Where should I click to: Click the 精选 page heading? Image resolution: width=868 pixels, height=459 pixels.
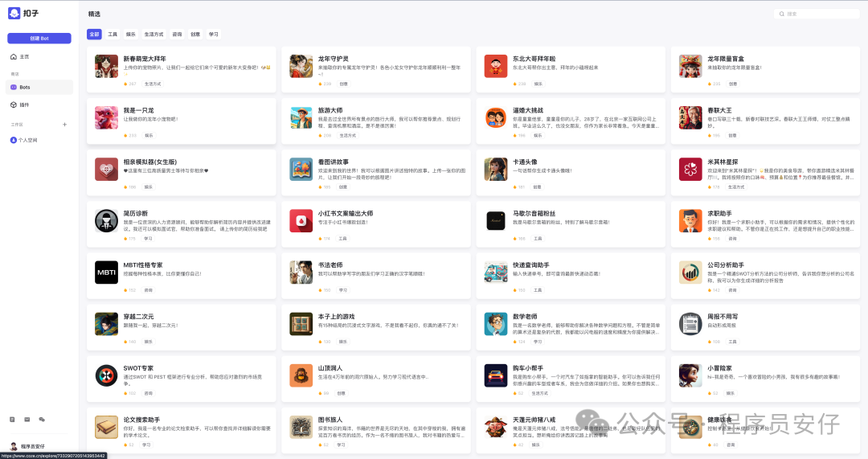point(95,14)
